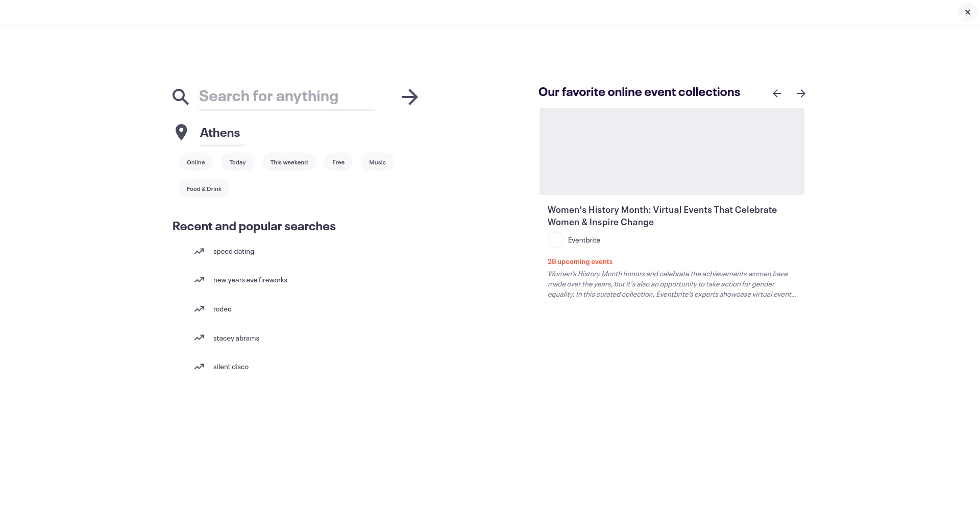Click trending icon beside silent disco
Screen dimensions: 980x531
[x=199, y=367]
